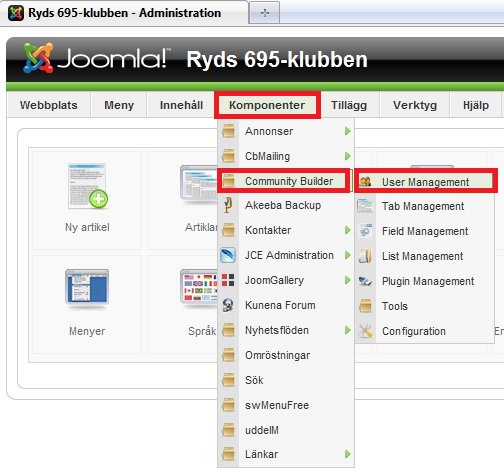The image size is (504, 476).
Task: Select CbMailing menu entry
Action: (x=286, y=156)
